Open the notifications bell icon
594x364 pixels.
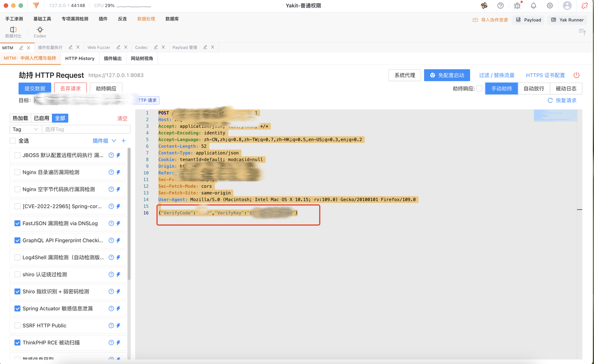pos(533,6)
